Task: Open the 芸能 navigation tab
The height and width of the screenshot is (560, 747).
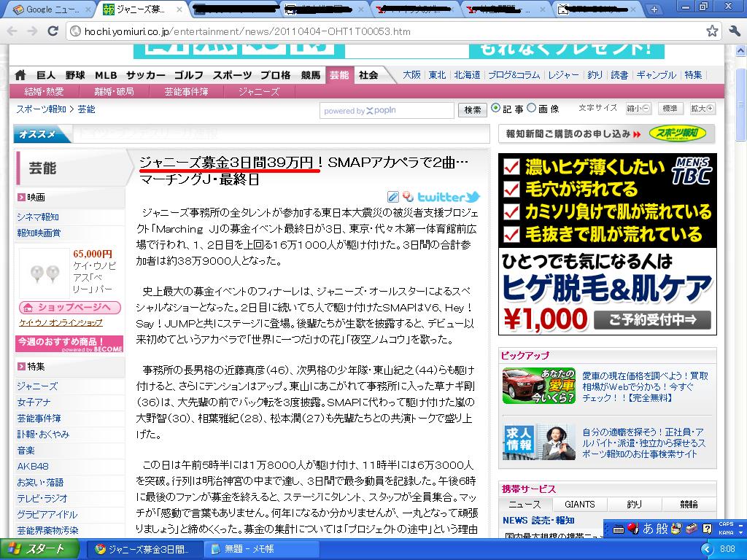Action: 340,75
